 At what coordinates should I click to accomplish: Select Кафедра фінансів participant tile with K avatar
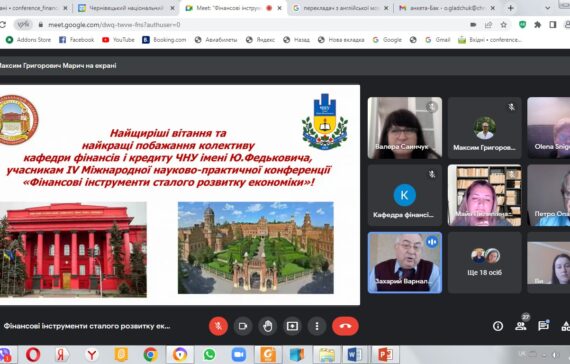(405, 195)
